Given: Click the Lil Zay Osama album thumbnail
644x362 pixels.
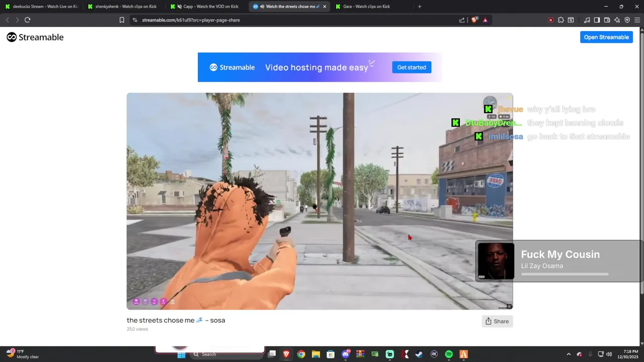Looking at the screenshot, I should 496,261.
